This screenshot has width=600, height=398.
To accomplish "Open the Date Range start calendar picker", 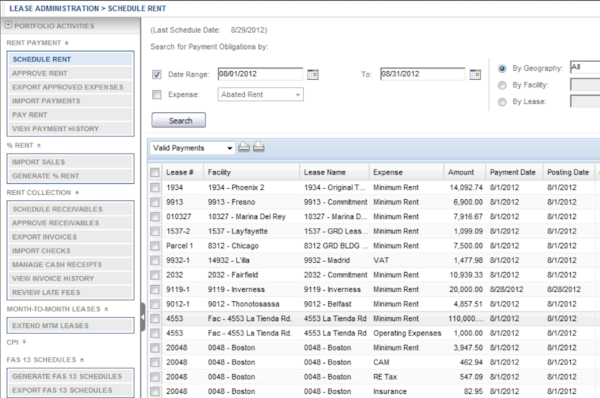I will click(x=313, y=74).
